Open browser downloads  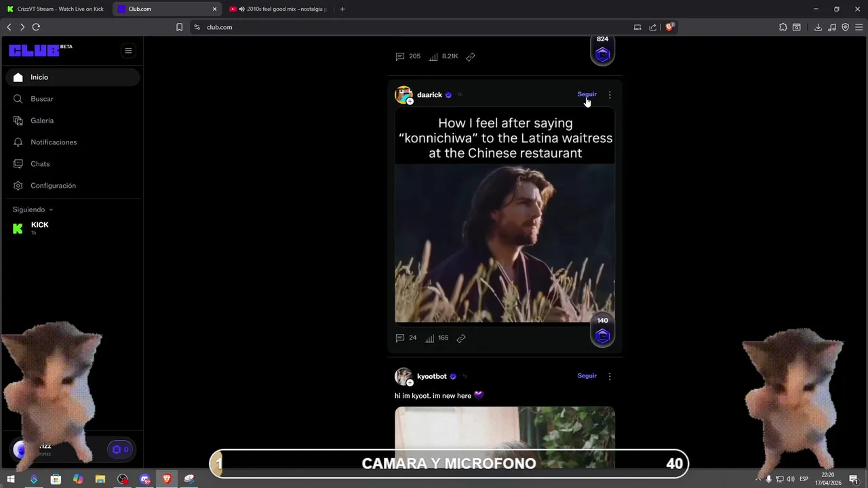click(x=818, y=27)
